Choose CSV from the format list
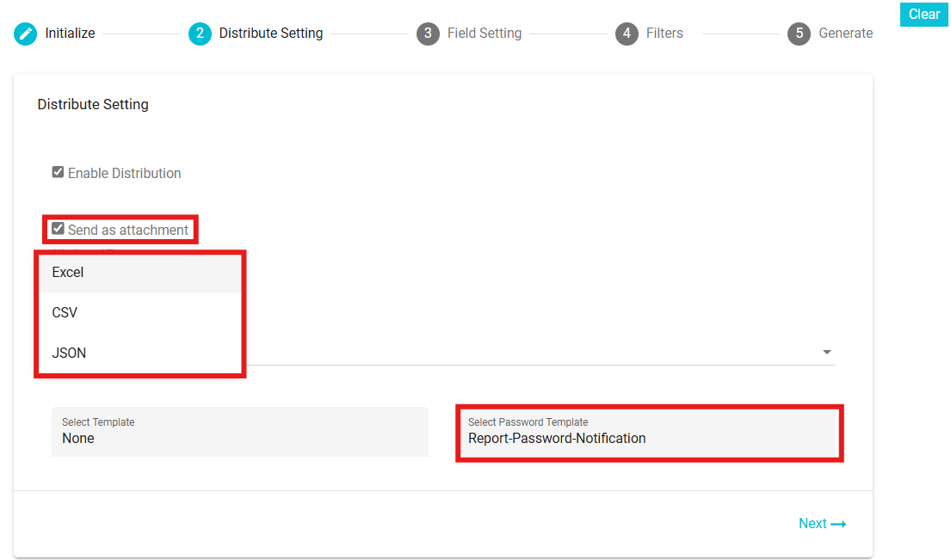 point(140,313)
